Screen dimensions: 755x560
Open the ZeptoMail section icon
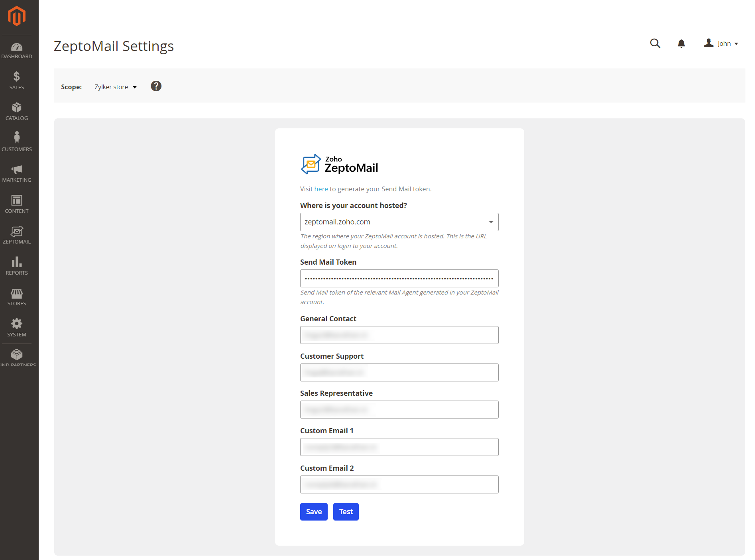pos(16,232)
